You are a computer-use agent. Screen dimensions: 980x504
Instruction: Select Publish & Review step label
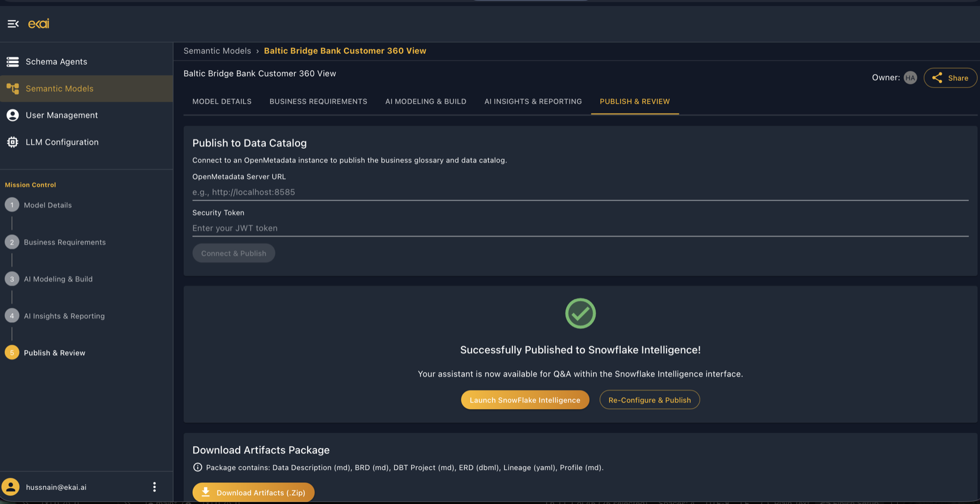[54, 353]
